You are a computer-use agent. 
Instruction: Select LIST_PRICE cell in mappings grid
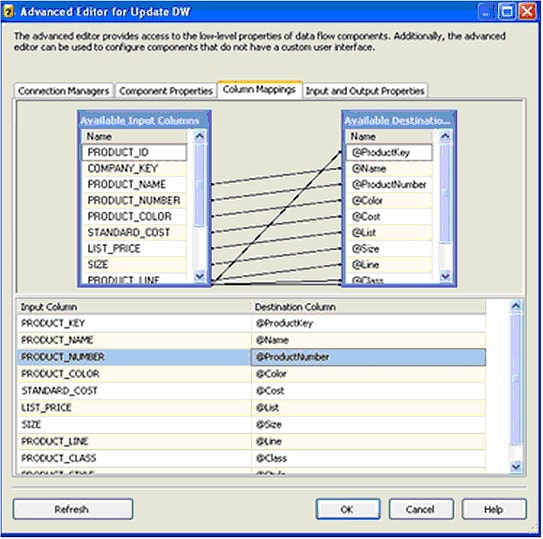(134, 407)
